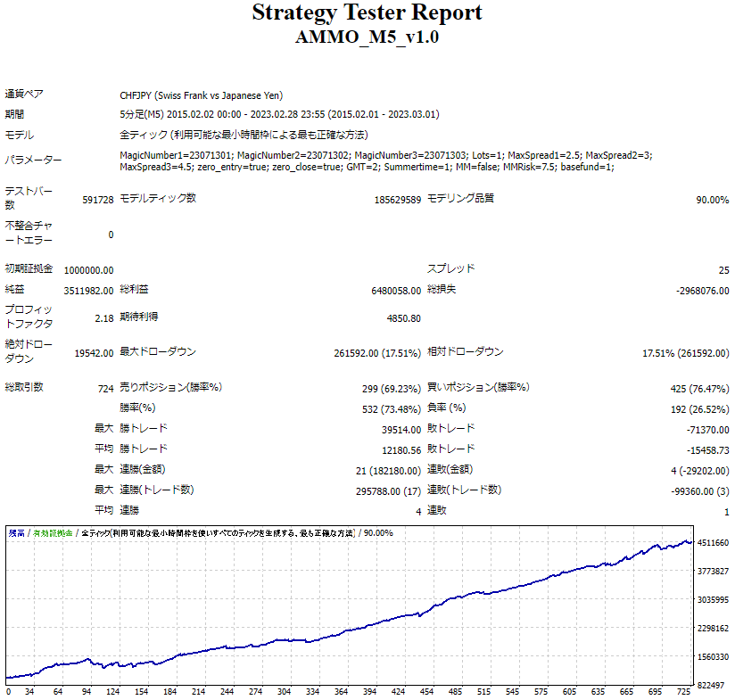Screen dimensions: 735x700
Task: Click the MaxSpread3=4.5 parameter line
Action: (367, 167)
